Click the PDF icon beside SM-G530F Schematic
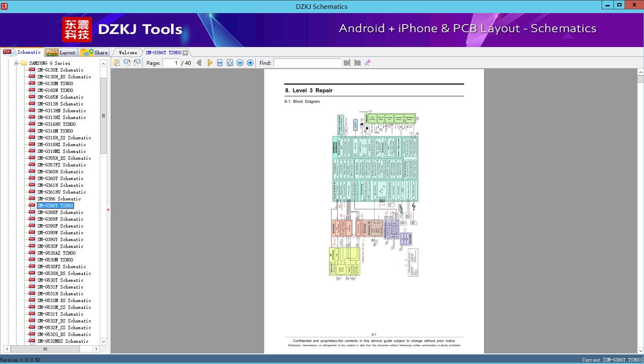Viewport: 644px width, 364px height. tap(32, 246)
